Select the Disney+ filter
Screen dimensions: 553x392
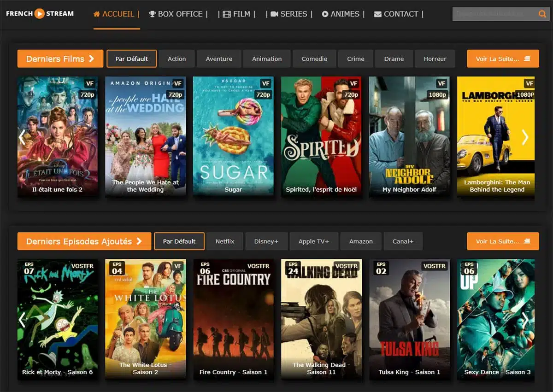tap(267, 241)
